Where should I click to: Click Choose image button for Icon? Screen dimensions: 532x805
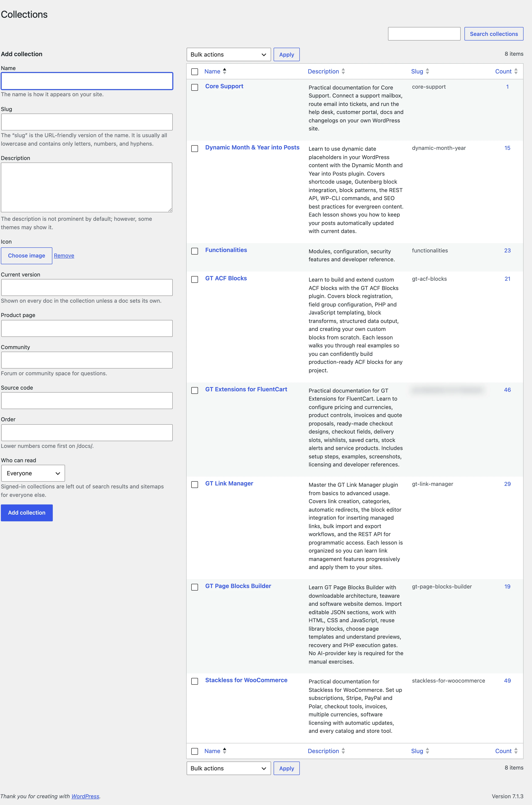pos(26,255)
